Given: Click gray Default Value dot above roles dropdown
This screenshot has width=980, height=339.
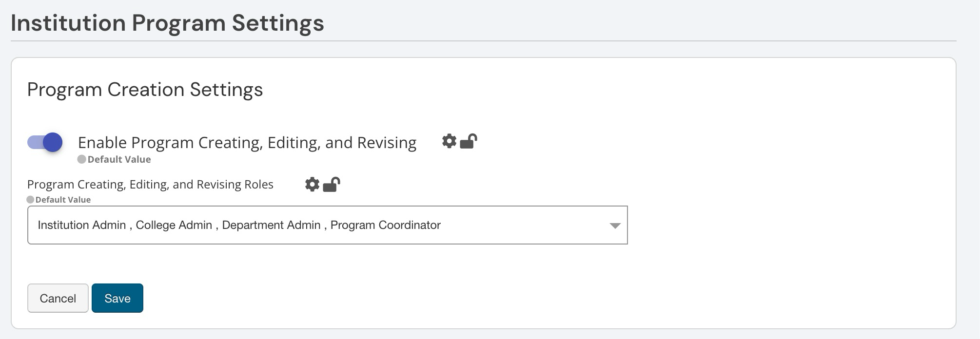Looking at the screenshot, I should click(30, 200).
